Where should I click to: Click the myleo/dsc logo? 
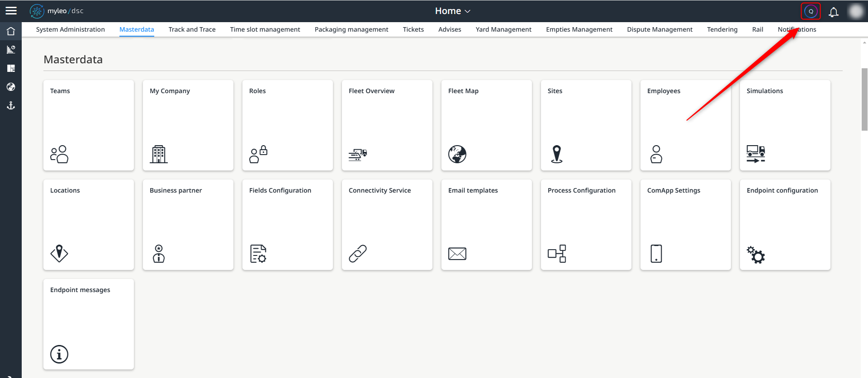pyautogui.click(x=57, y=11)
